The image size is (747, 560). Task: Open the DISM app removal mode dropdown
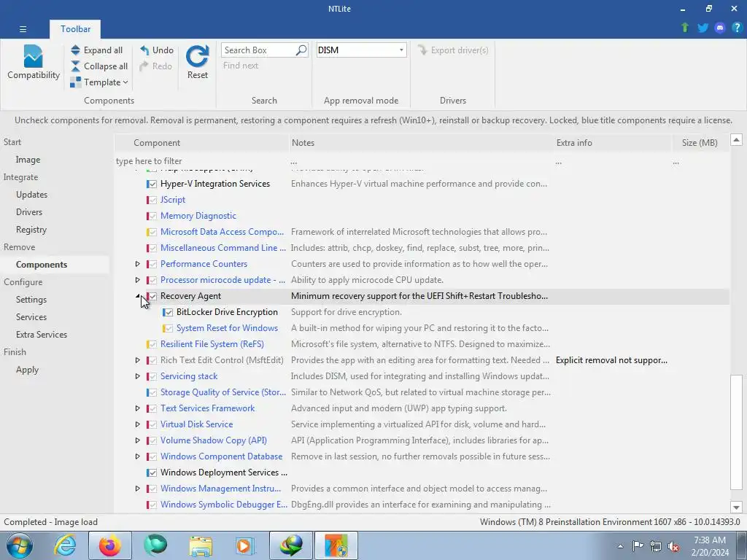click(362, 50)
